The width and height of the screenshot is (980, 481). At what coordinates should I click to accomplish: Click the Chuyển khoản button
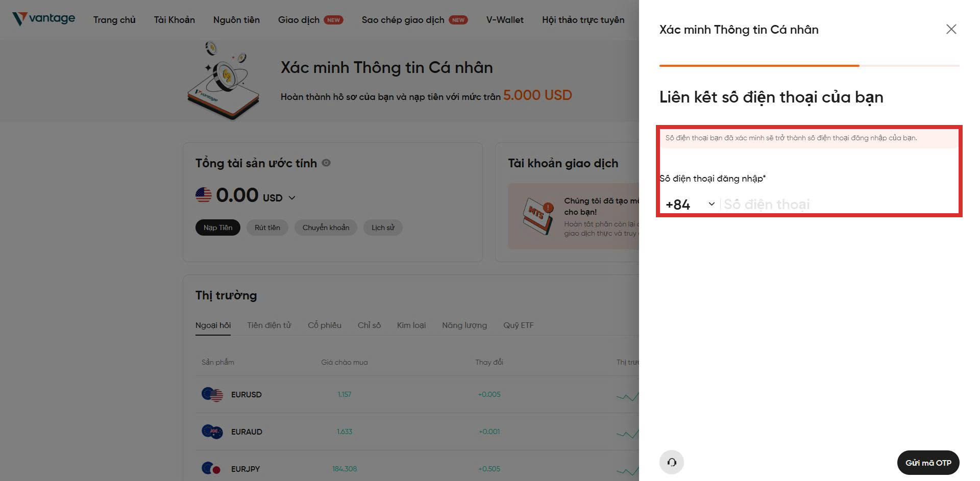[x=326, y=227]
